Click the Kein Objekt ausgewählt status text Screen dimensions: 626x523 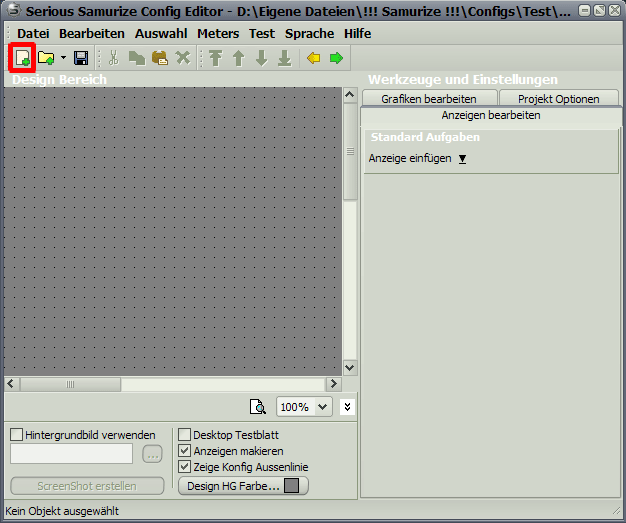pyautogui.click(x=62, y=511)
